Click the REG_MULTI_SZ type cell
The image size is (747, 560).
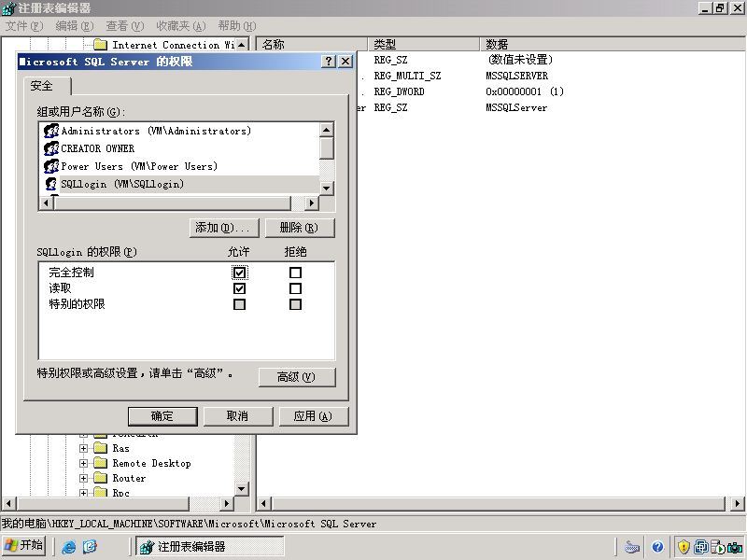pyautogui.click(x=407, y=76)
